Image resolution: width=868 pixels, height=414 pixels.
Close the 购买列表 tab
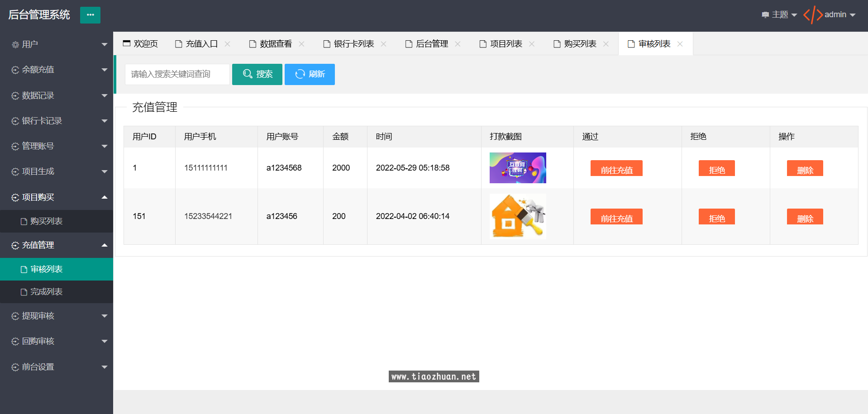tap(606, 44)
